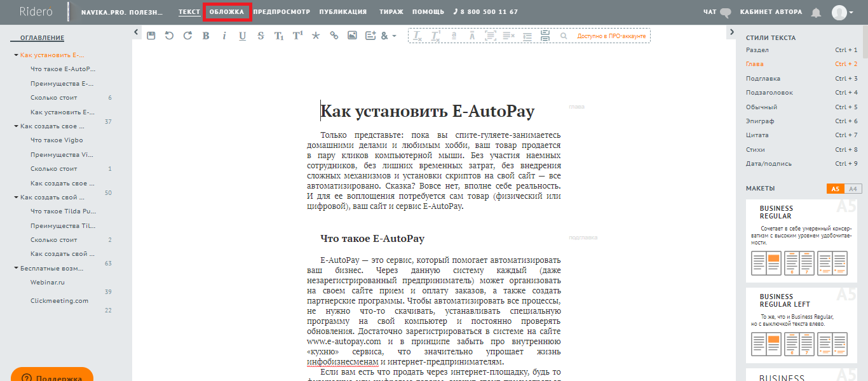Open the special characters & dropdown
The width and height of the screenshot is (868, 381).
point(388,36)
